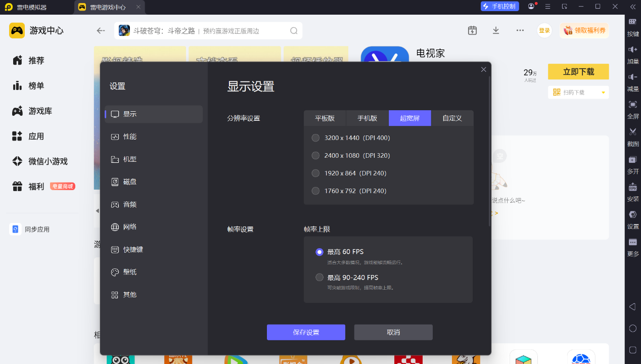The height and width of the screenshot is (364, 641).
Task: Click the 取消 button
Action: 393,332
